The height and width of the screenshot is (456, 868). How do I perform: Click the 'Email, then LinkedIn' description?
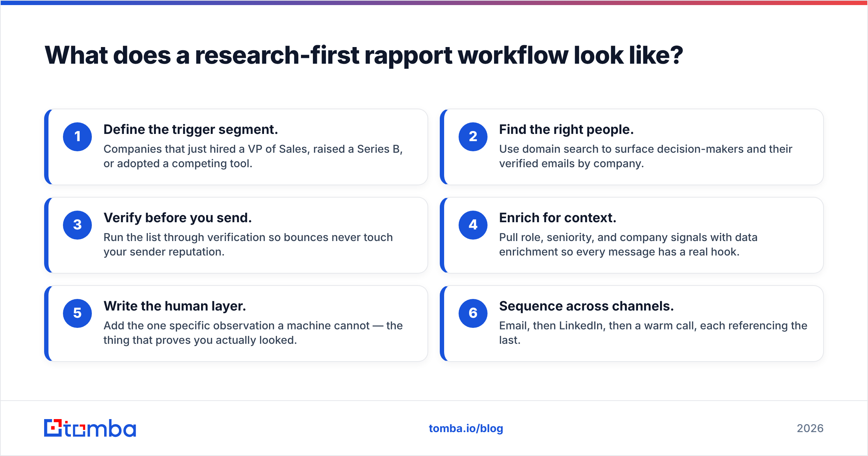tap(653, 333)
